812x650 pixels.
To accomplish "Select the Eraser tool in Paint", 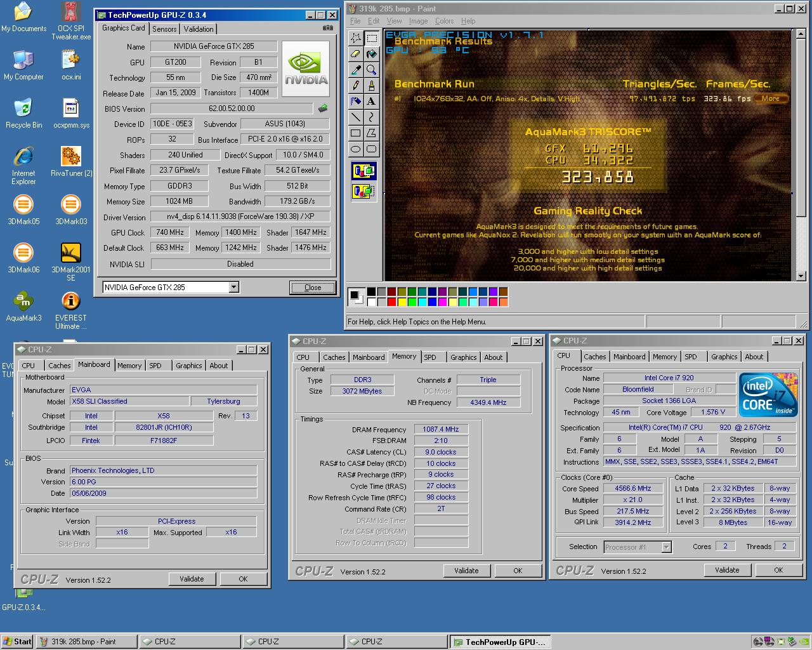I will [356, 54].
